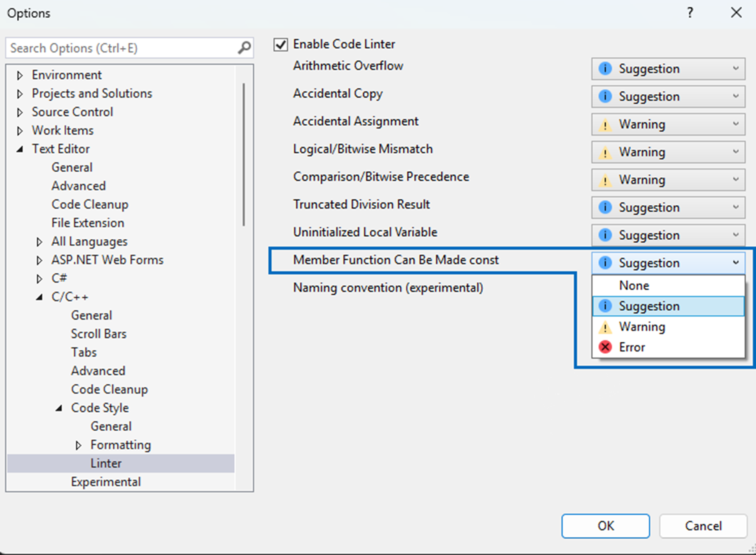Image resolution: width=756 pixels, height=555 pixels.
Task: Select Code Cleanup under Text Editor
Action: [x=90, y=204]
